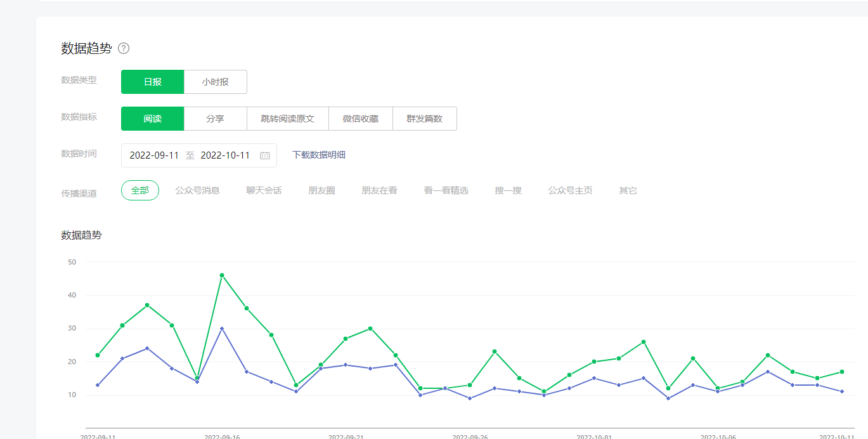Viewport: 868px width, 439px height.
Task: Click the 2022-10-01 x-axis label
Action: point(594,436)
